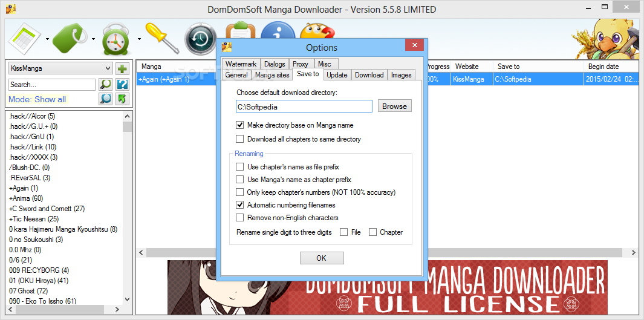Click the dark clock history icon
The height and width of the screenshot is (320, 644).
pyautogui.click(x=200, y=39)
